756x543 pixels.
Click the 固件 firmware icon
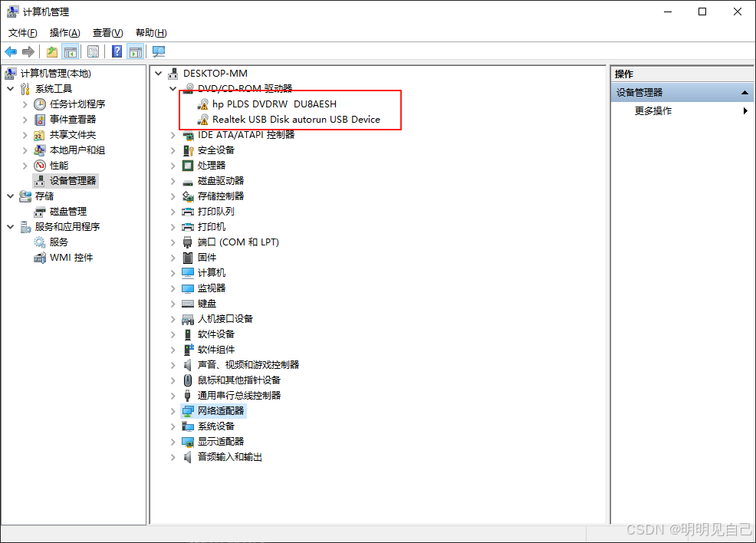point(188,258)
